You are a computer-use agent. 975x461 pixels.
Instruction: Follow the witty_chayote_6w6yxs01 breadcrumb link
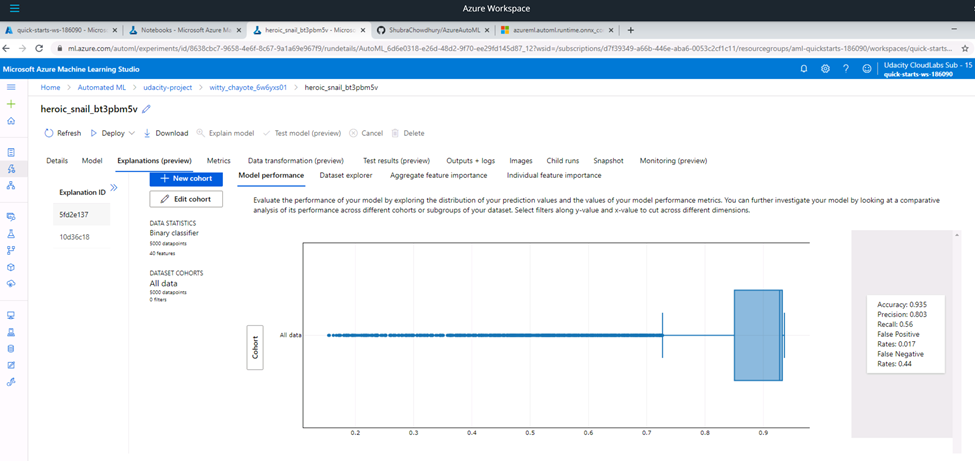click(246, 88)
